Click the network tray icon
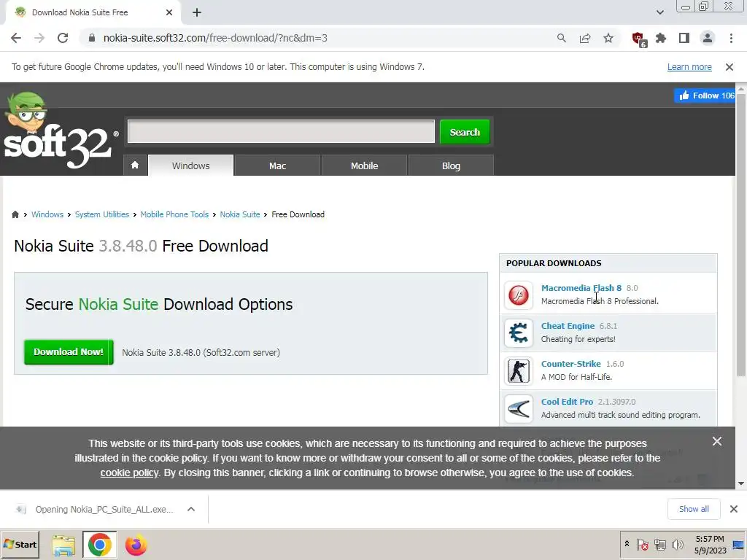 (659, 544)
